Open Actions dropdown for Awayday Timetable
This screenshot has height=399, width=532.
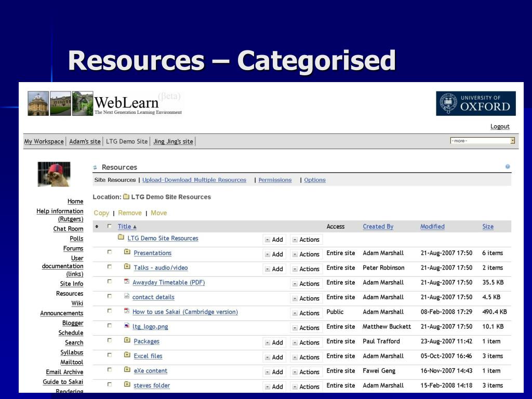point(306,284)
